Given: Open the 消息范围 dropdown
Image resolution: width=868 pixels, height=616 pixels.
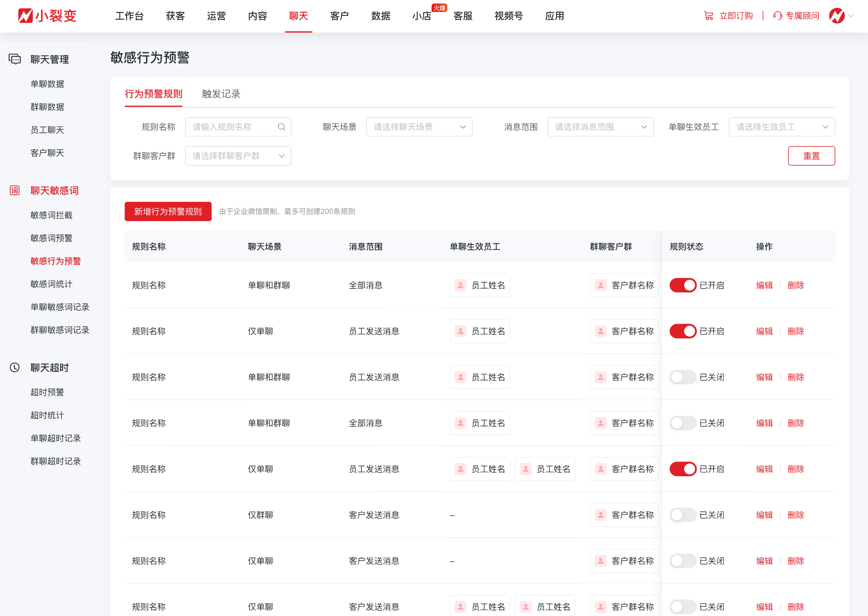Looking at the screenshot, I should [x=601, y=127].
